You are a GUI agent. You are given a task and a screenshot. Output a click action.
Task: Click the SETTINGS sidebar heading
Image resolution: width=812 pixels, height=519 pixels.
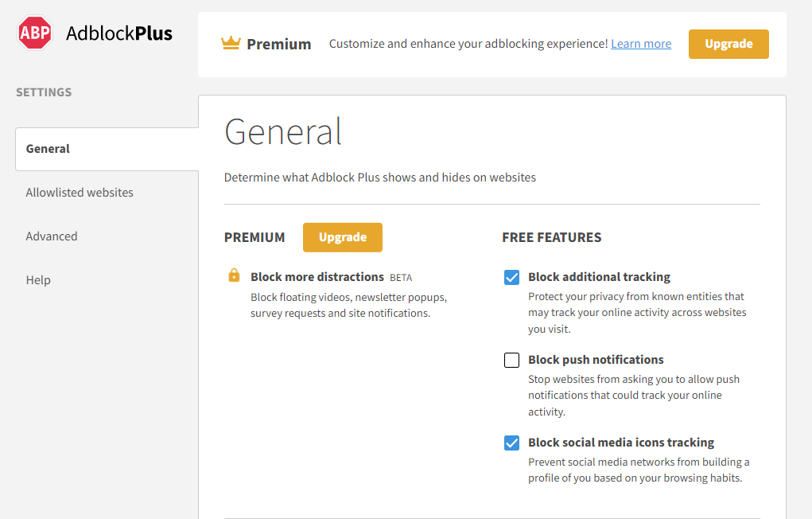click(44, 92)
